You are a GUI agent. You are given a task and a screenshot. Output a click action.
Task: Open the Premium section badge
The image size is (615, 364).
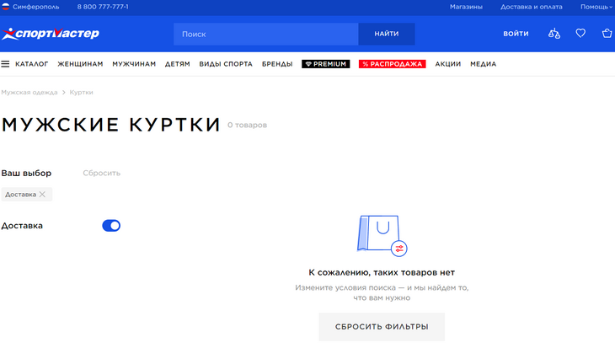click(325, 64)
